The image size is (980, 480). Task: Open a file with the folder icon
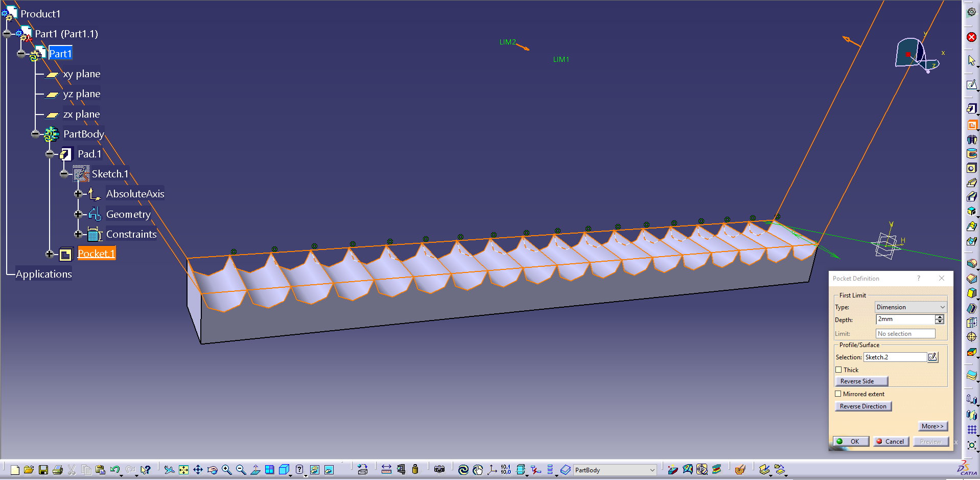pyautogui.click(x=29, y=470)
